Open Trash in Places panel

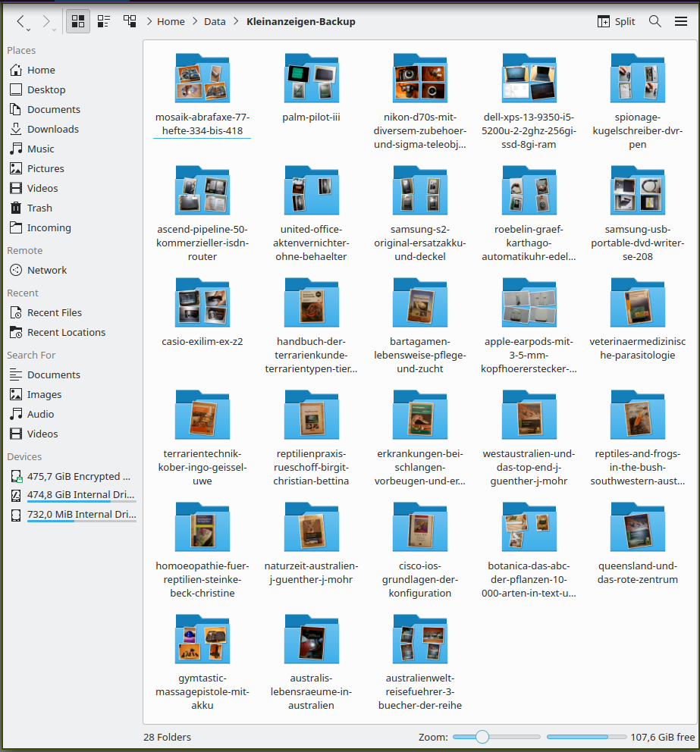39,208
